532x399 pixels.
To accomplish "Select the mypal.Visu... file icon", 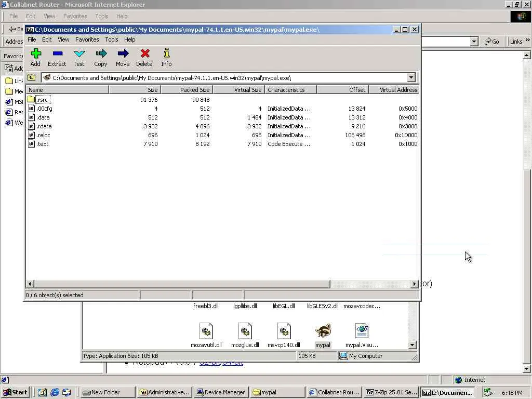I will [x=362, y=331].
